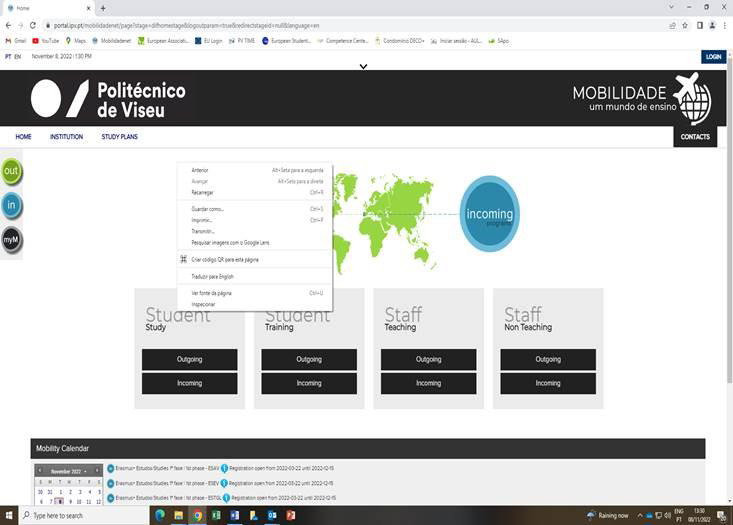This screenshot has height=525, width=733.
Task: Open Microsoft Word from the taskbar
Action: click(x=233, y=515)
